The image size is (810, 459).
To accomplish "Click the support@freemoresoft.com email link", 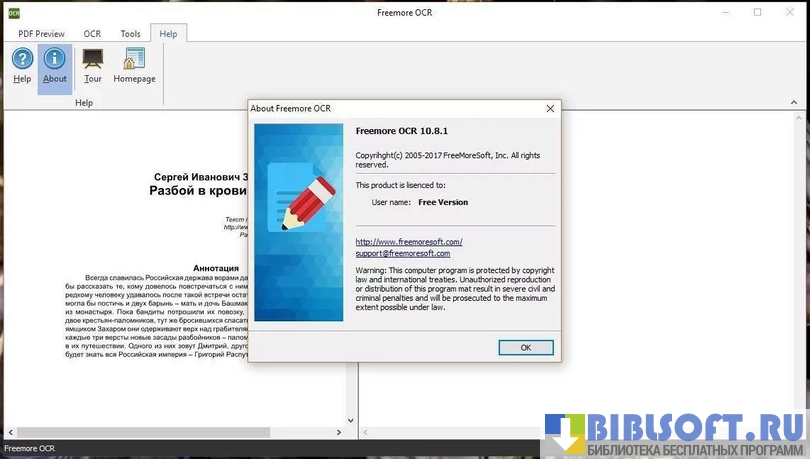I will pyautogui.click(x=402, y=254).
